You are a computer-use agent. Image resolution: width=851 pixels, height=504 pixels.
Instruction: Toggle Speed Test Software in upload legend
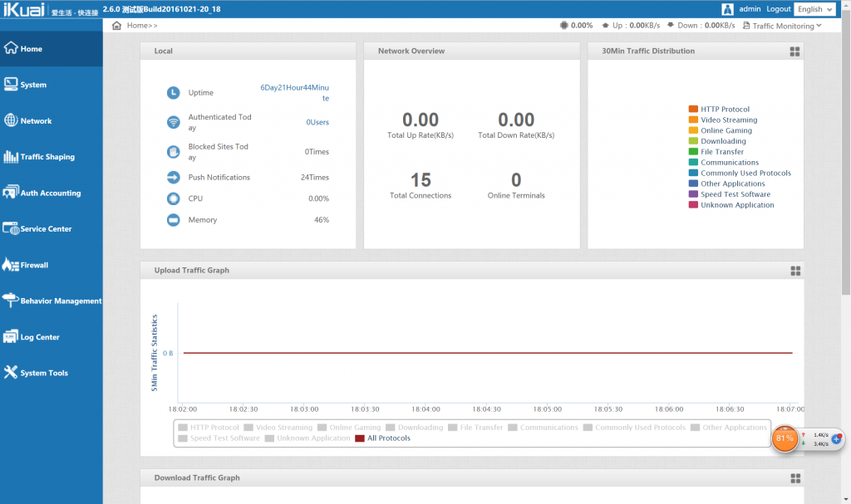(219, 438)
